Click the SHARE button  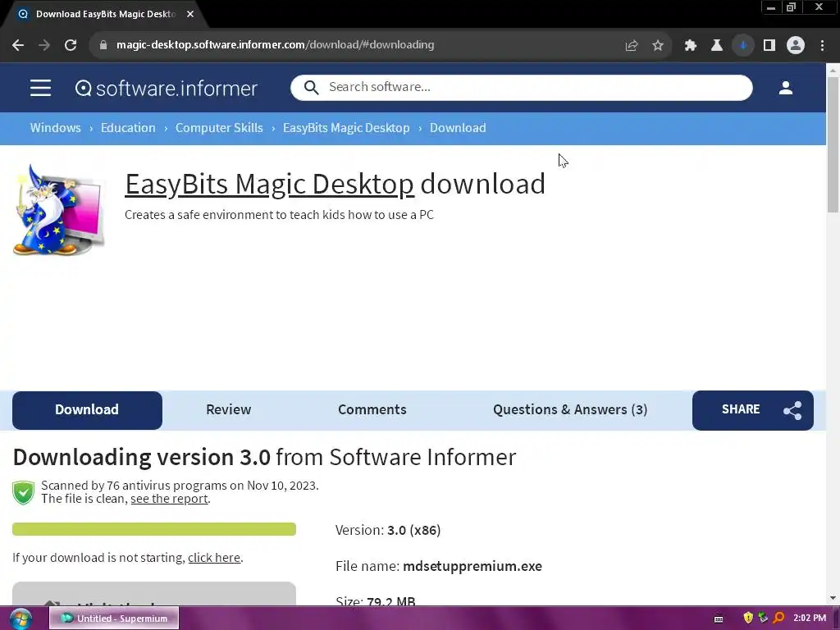(753, 410)
